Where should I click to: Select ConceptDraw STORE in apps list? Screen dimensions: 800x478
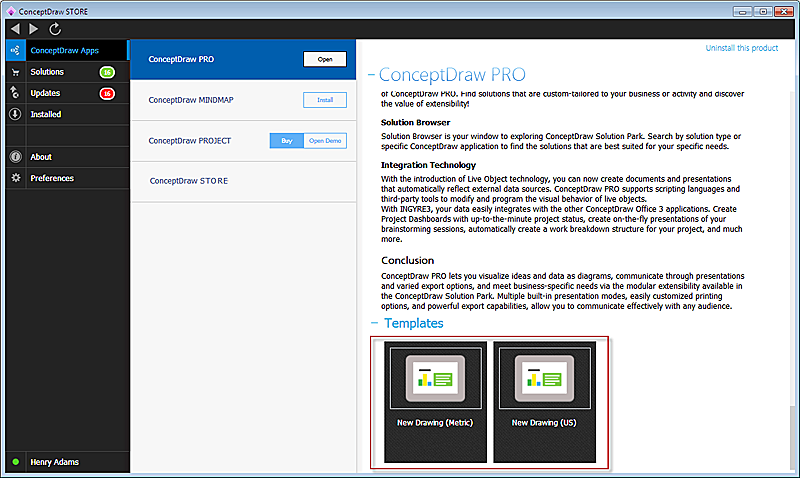point(243,181)
